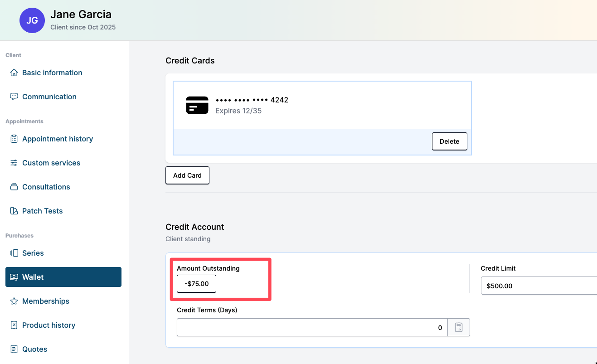Click the Appointment history clipboard icon

(14, 139)
